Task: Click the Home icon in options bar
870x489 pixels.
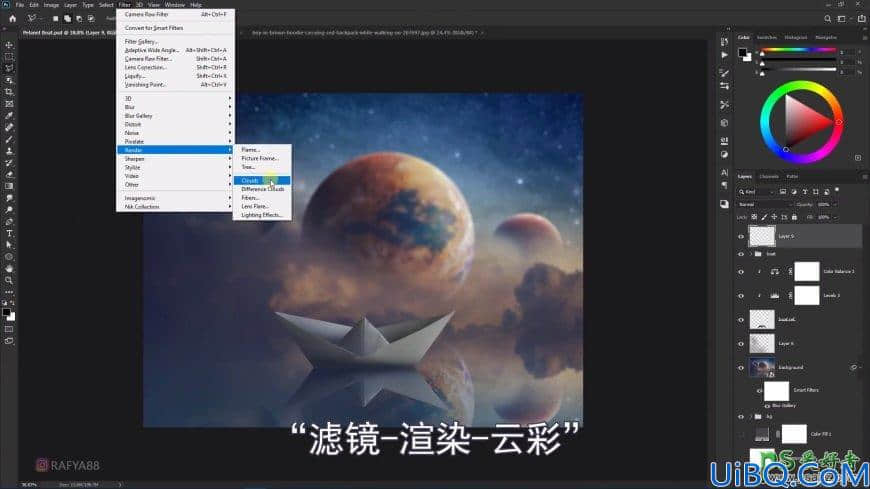Action: click(x=12, y=18)
